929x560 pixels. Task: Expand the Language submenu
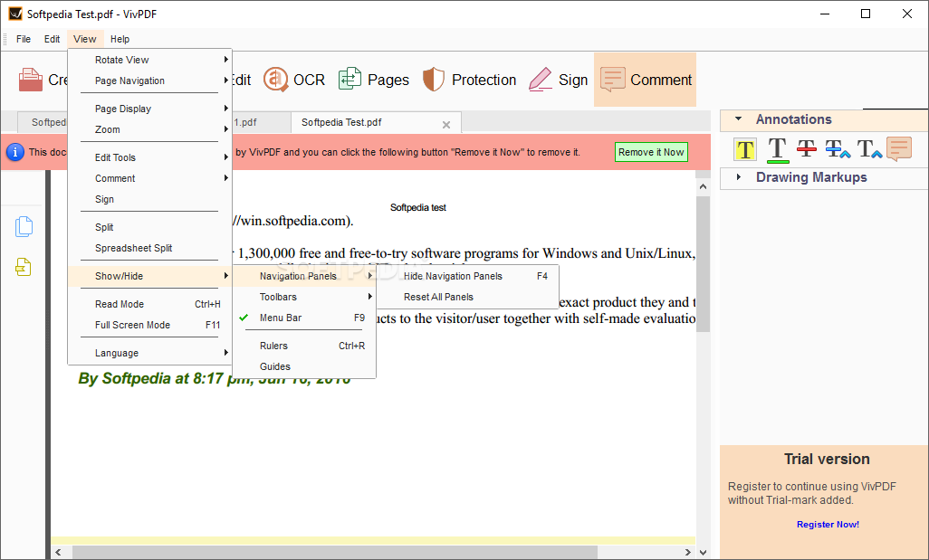click(x=150, y=353)
